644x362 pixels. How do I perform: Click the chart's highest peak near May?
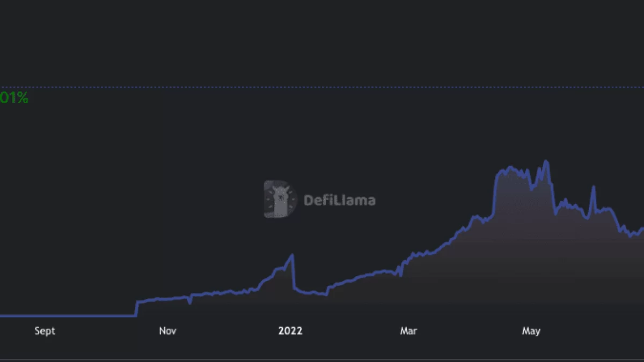[x=546, y=161]
